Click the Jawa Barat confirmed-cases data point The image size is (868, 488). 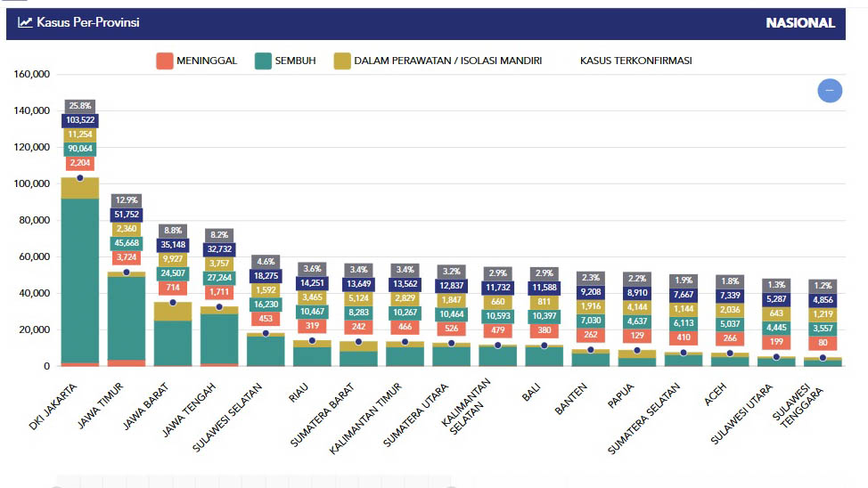[173, 303]
